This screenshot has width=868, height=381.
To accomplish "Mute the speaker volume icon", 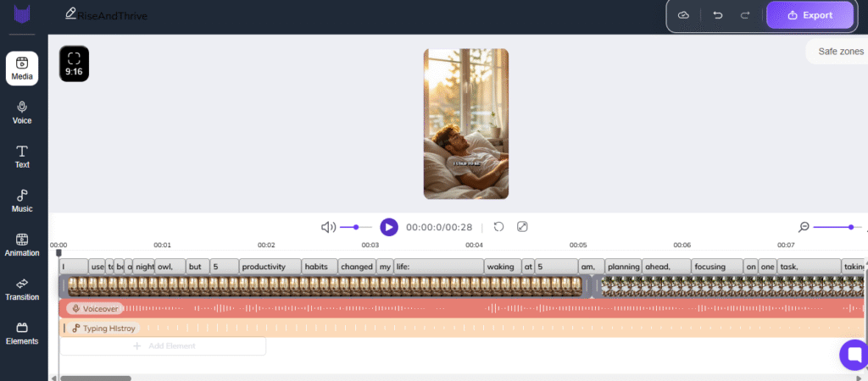I will (x=328, y=227).
